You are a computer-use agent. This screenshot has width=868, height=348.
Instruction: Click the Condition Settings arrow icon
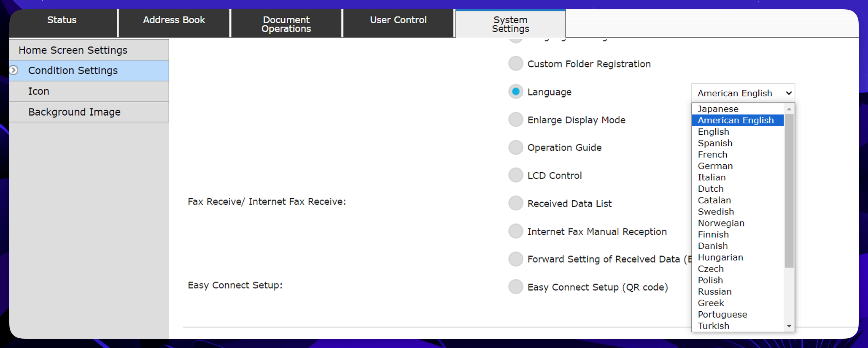14,70
